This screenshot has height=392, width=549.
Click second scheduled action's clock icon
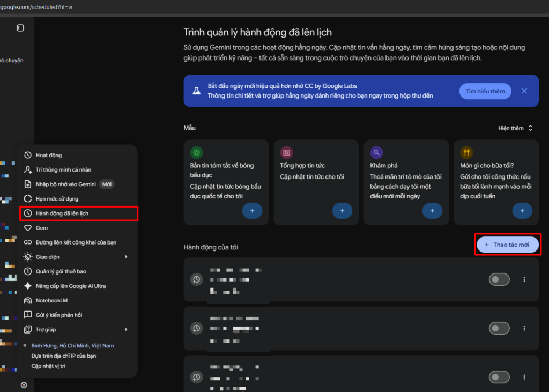[x=196, y=328]
